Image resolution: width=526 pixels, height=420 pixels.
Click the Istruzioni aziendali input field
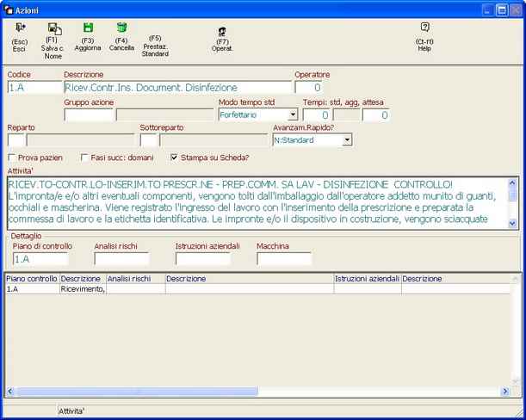[203, 259]
